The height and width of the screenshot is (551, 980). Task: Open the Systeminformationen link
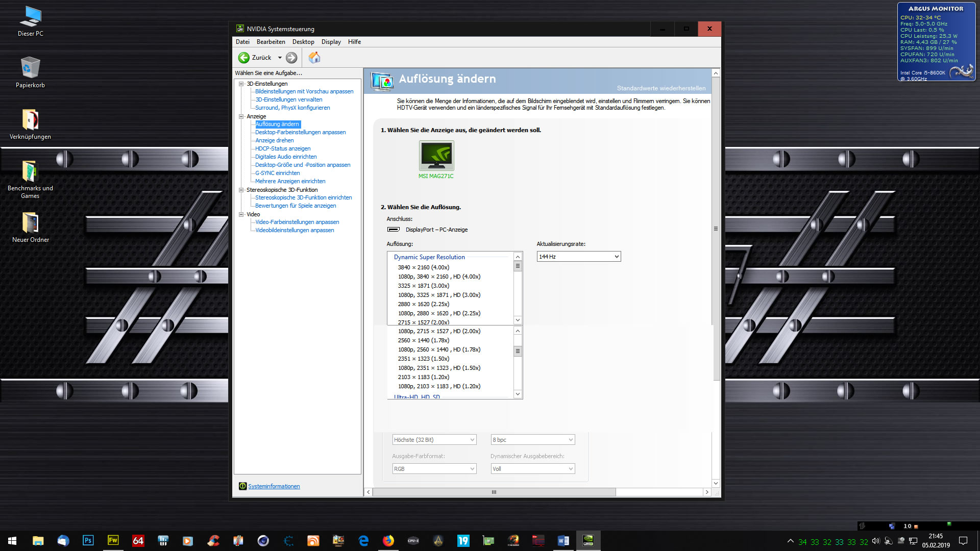274,486
